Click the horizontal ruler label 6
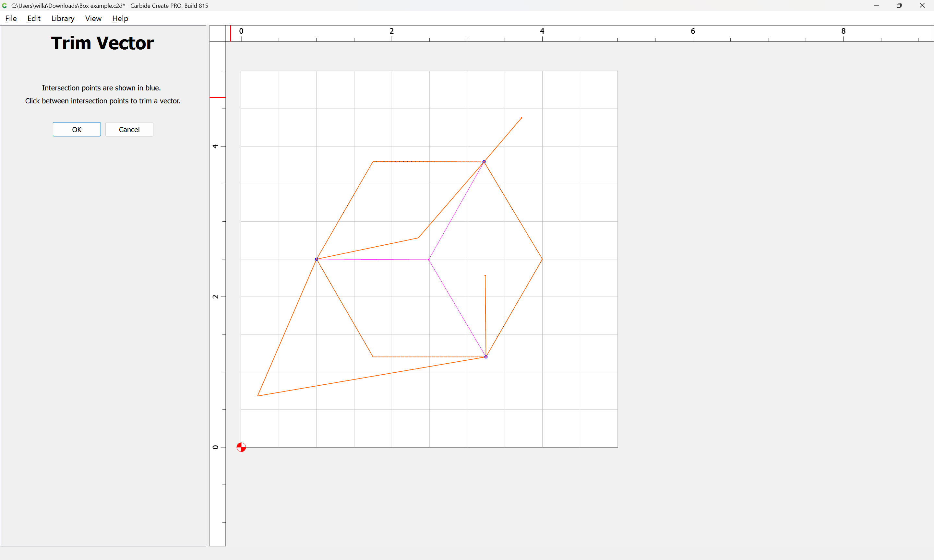Screen dimensions: 934x560 tap(693, 31)
